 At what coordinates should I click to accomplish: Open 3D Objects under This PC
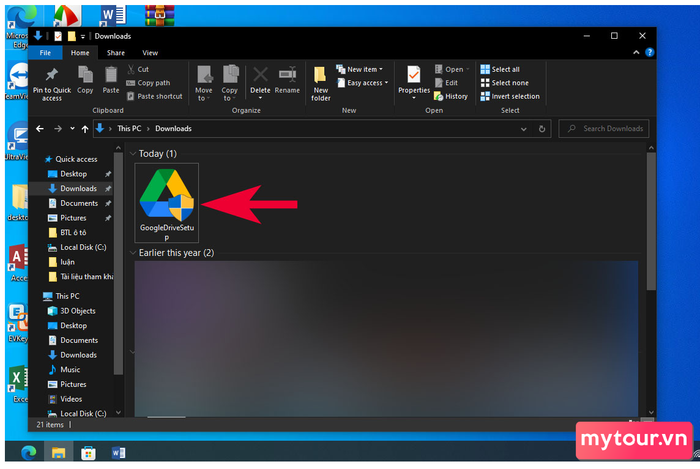[77, 311]
